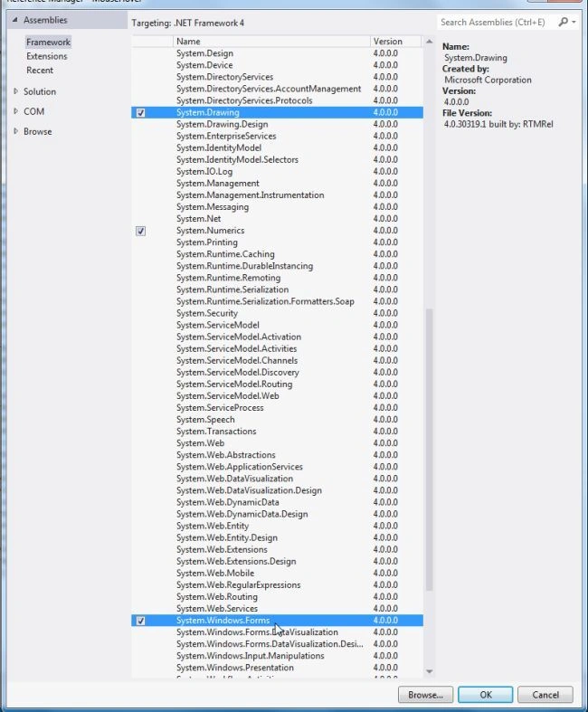Select System.DirectoryServices.AccountManagement row

[x=277, y=89]
